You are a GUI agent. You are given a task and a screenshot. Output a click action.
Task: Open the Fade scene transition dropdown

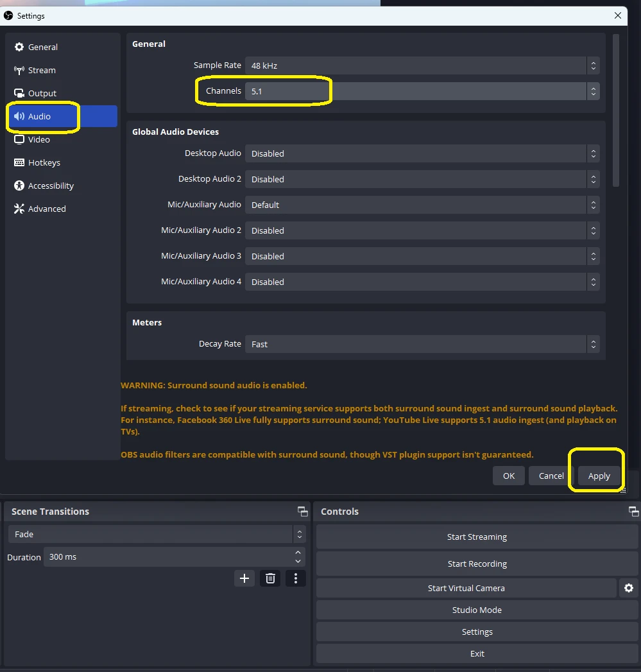156,534
